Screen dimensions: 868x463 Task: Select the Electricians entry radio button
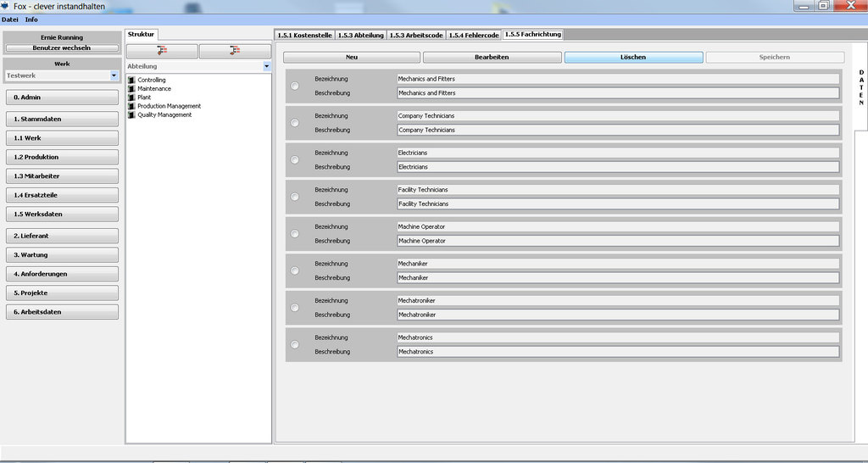(x=294, y=159)
